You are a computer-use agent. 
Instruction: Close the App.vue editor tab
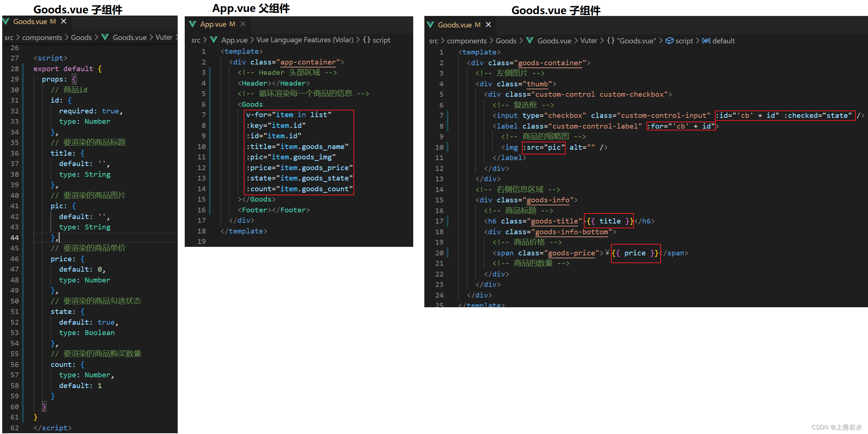(x=243, y=24)
